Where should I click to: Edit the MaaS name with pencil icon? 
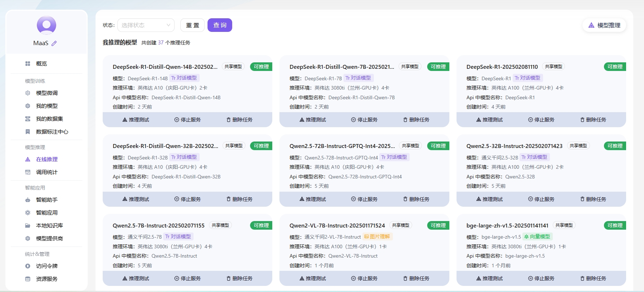(54, 43)
